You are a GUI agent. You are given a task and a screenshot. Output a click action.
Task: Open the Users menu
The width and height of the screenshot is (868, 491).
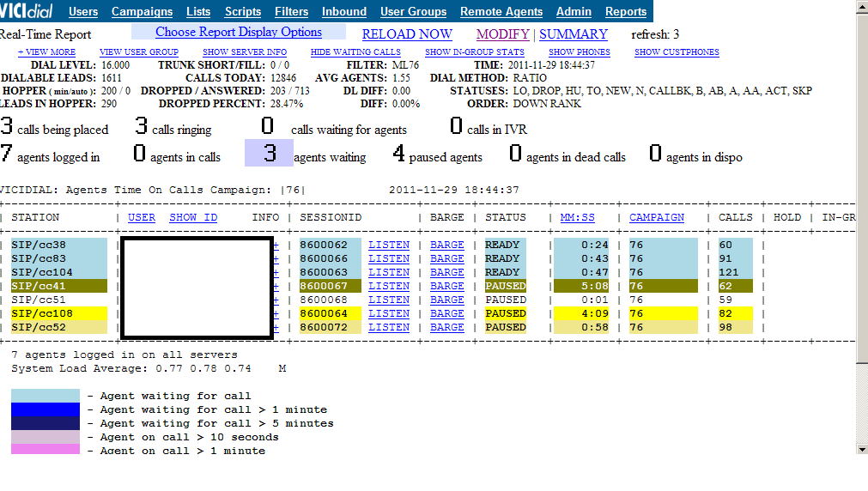pos(83,12)
